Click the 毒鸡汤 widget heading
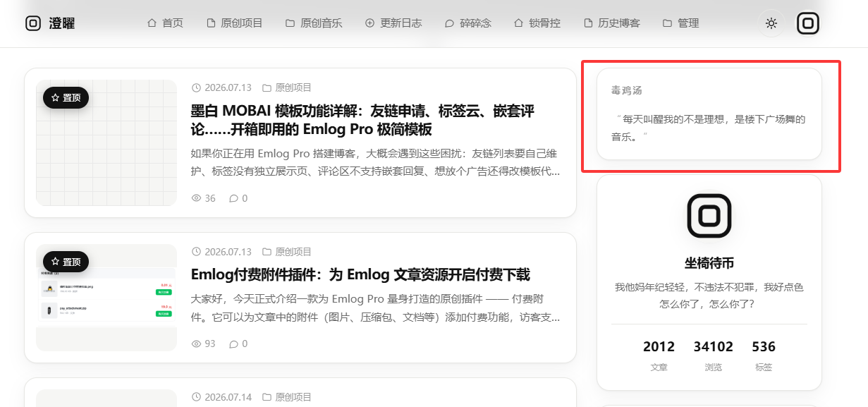868x407 pixels. click(627, 91)
